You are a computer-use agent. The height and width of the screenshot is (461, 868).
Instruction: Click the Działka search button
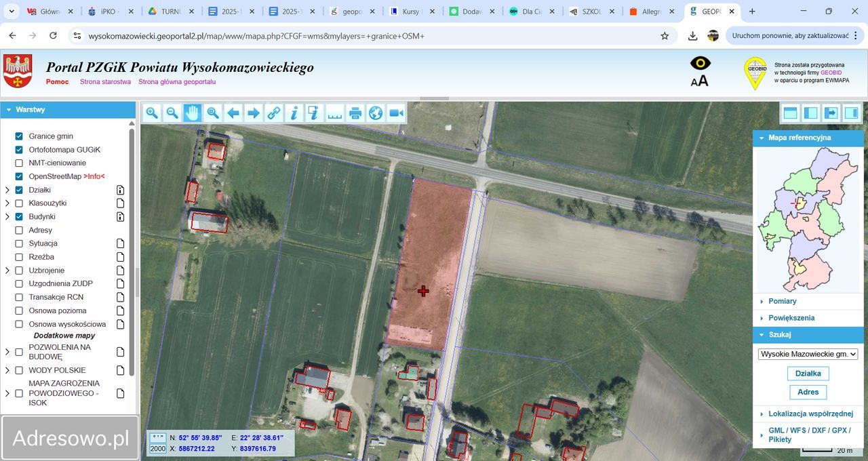(808, 374)
